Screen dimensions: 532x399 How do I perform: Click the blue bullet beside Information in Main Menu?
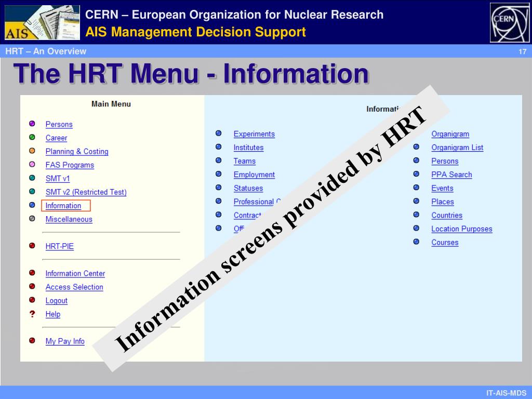pos(32,205)
